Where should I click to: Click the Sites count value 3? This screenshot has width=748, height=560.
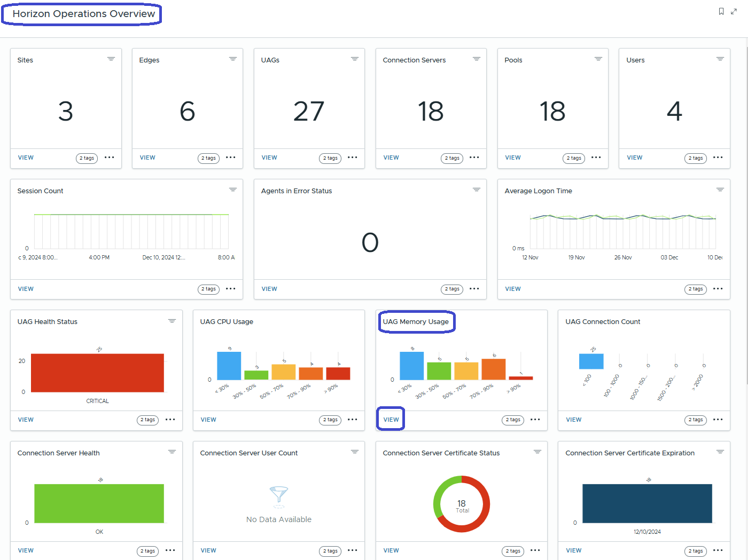[65, 111]
